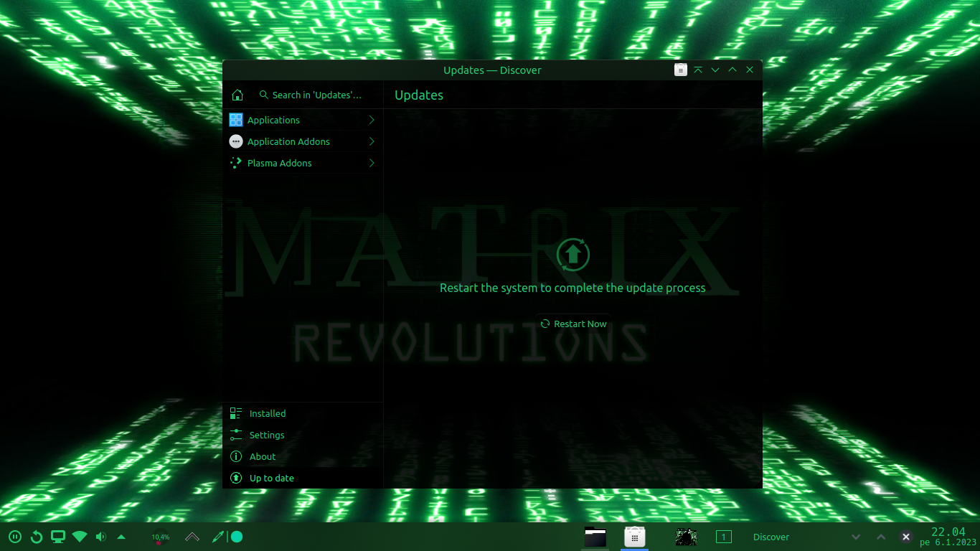980x551 pixels.
Task: Click the up chevron beside Discover panel label
Action: coord(881,537)
